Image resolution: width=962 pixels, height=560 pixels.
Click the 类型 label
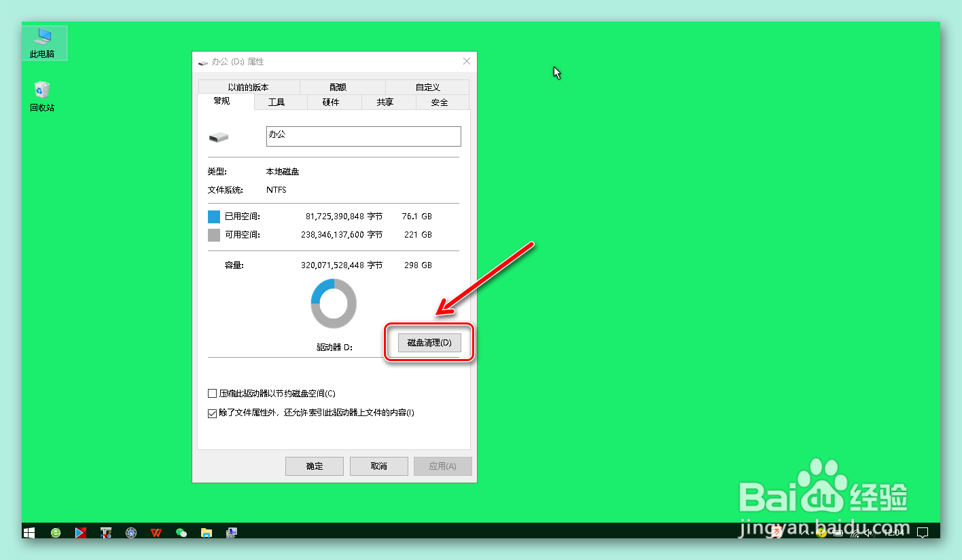click(x=217, y=172)
